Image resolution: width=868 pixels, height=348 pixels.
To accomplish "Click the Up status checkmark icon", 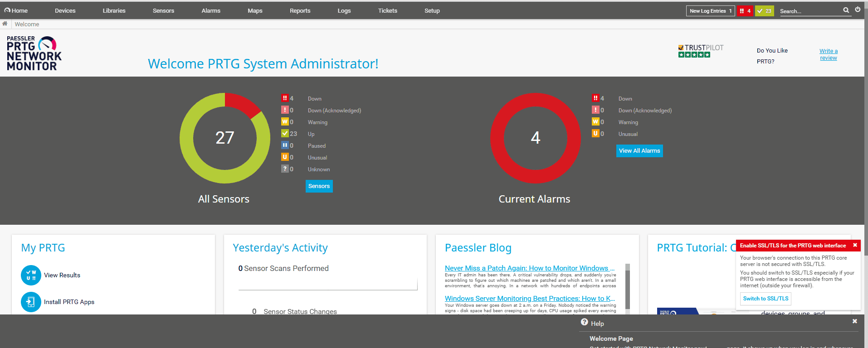I will click(285, 133).
